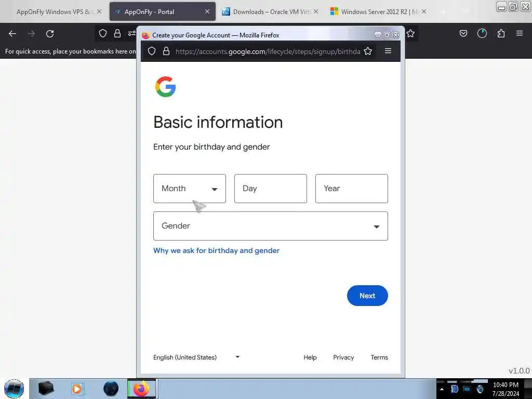Screen dimensions: 532x399
Task: Click the main browser padlock icon
Action: tap(117, 33)
